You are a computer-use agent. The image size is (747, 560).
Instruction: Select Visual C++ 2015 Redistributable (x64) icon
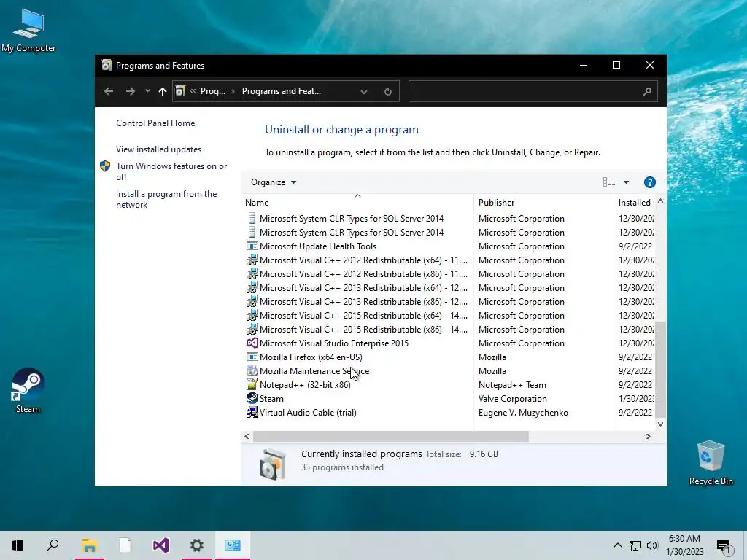click(252, 315)
